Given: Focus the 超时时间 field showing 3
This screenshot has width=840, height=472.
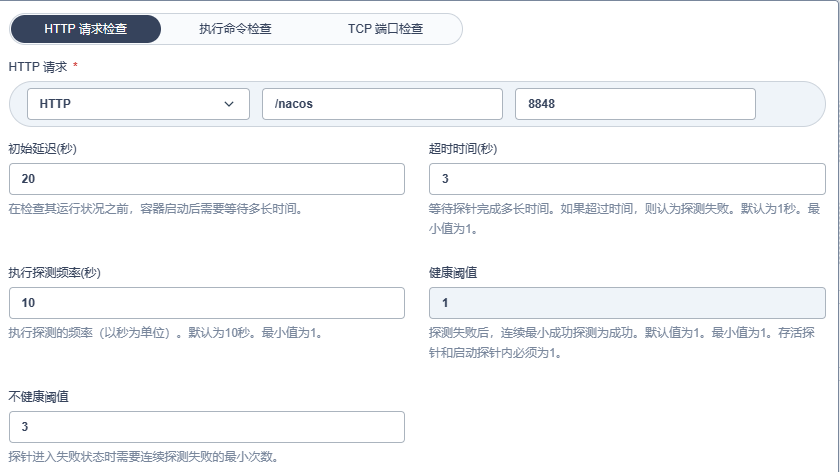Looking at the screenshot, I should (x=626, y=179).
